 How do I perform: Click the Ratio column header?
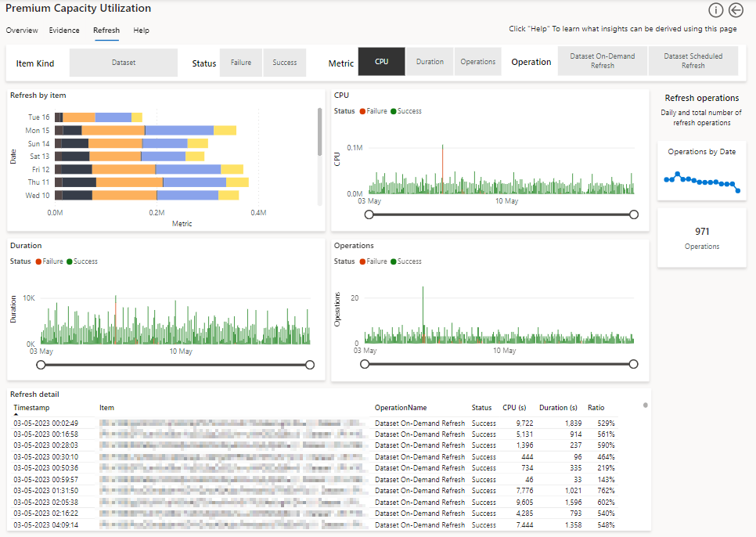pos(596,408)
